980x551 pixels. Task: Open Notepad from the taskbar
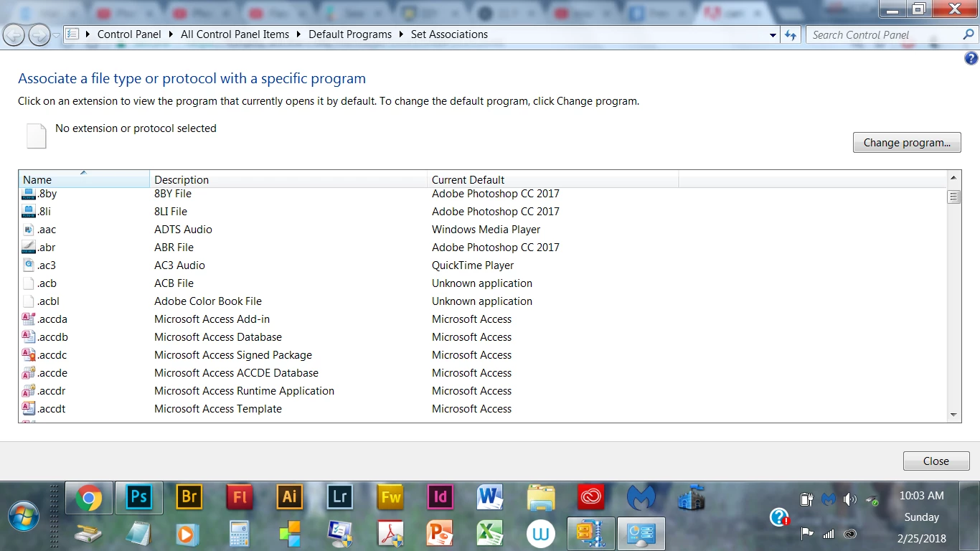point(138,534)
